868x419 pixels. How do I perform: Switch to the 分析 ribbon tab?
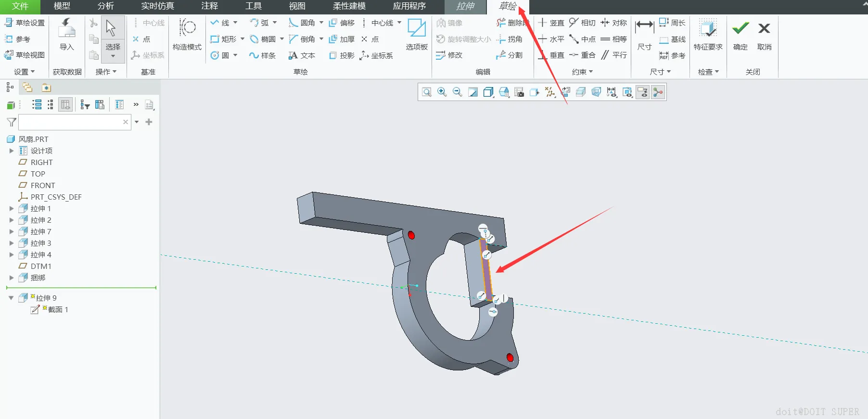106,6
